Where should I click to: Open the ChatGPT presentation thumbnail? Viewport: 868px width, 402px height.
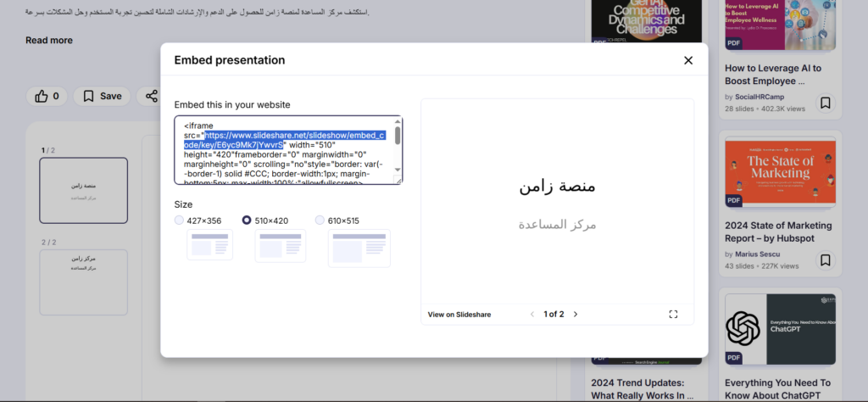pyautogui.click(x=780, y=329)
